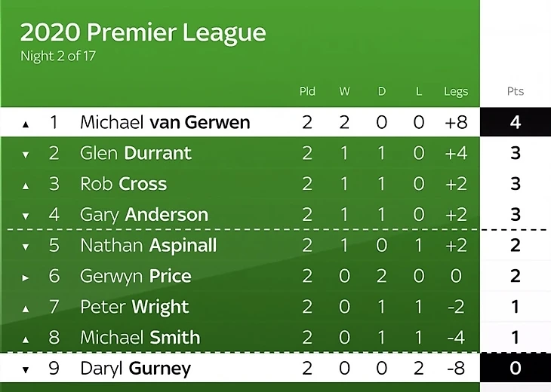Click Nathan Aspinall's +2 legs value
Image resolution: width=551 pixels, height=392 pixels.
(x=456, y=245)
